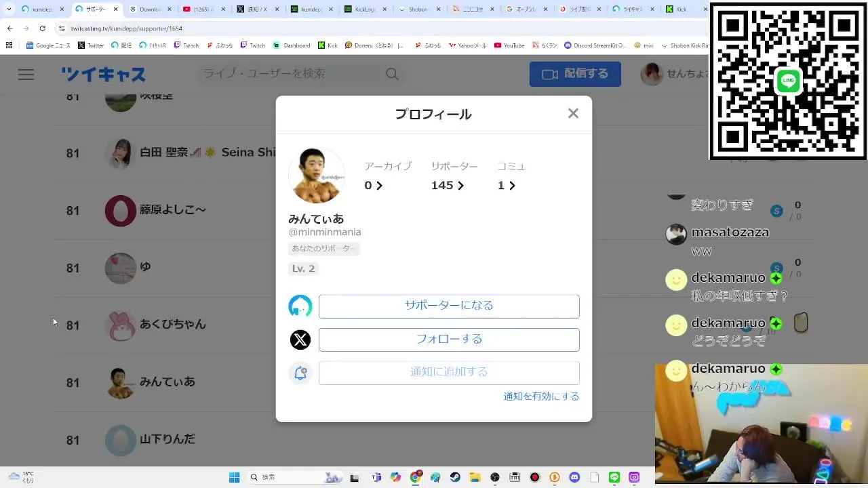Open Steam in taskbar
This screenshot has width=868, height=488.
tap(455, 477)
